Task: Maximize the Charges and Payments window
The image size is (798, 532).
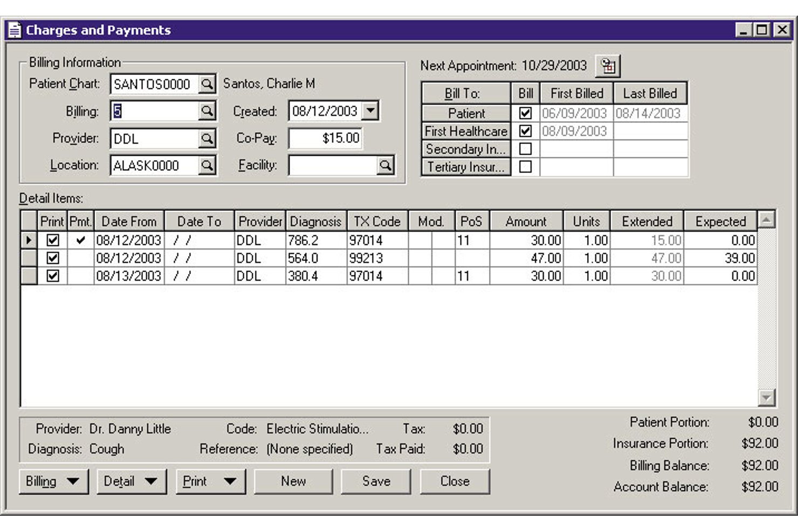Action: coord(761,30)
